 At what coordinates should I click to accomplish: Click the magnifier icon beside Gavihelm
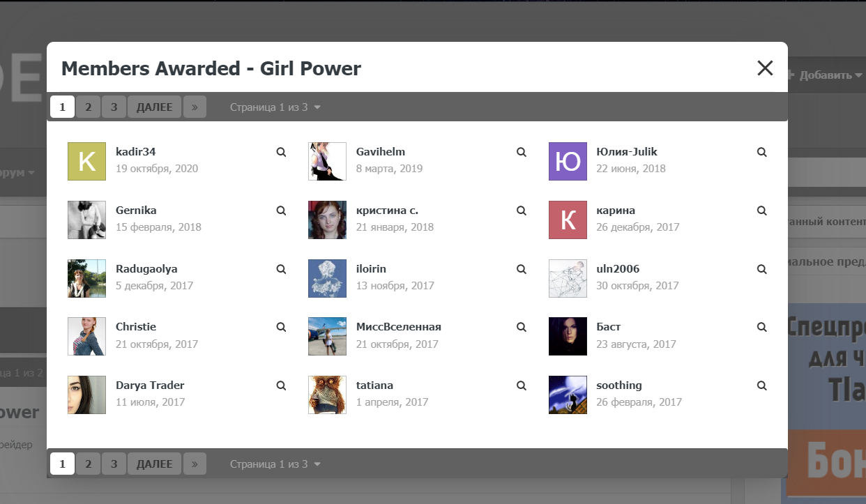tap(522, 152)
